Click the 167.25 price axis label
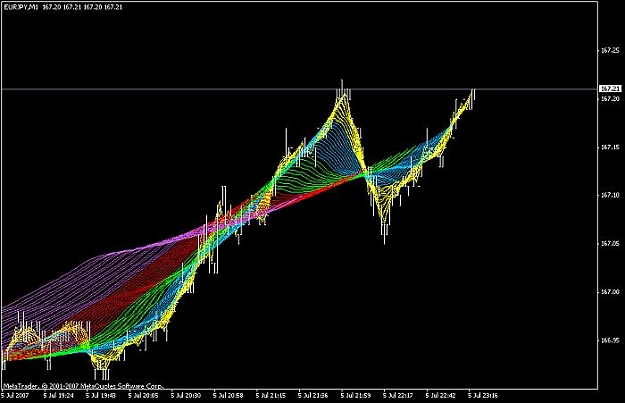 611,51
